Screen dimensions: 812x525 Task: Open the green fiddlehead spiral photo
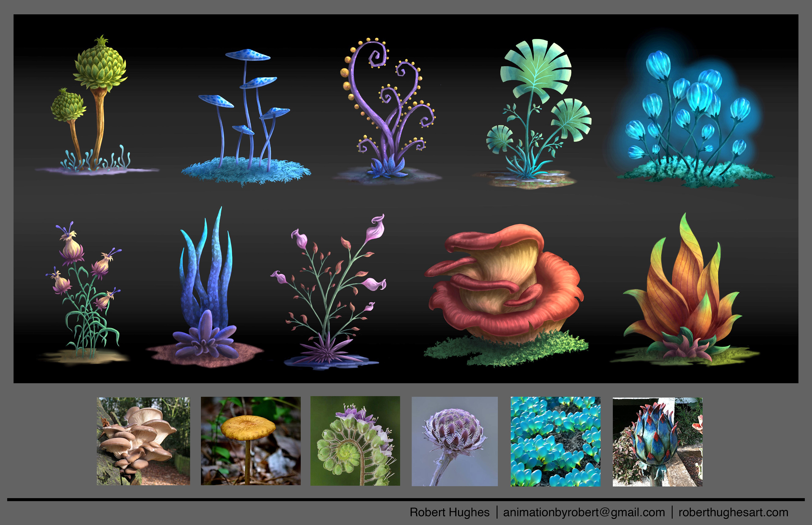tap(355, 441)
